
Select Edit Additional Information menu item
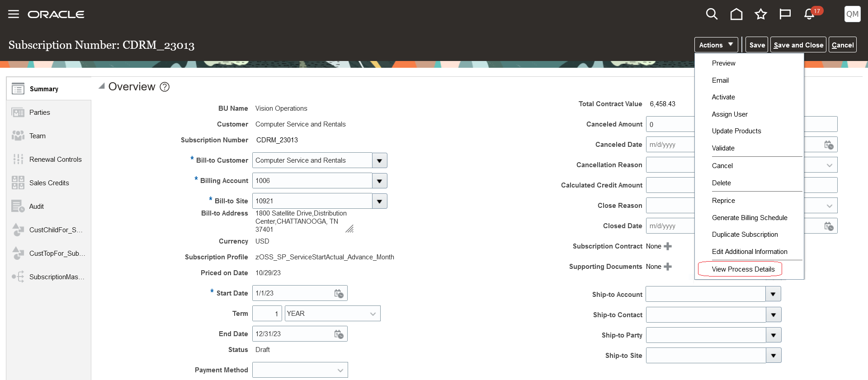tap(749, 252)
